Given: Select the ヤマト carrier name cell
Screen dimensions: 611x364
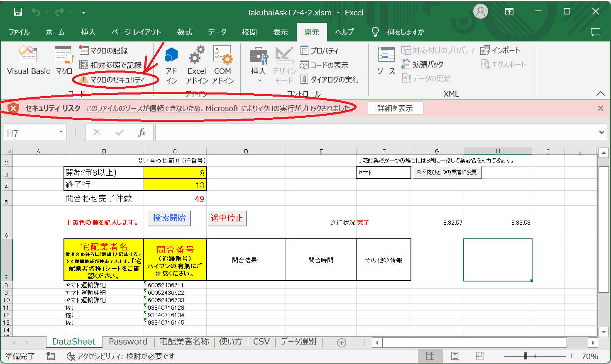Looking at the screenshot, I should pos(384,172).
